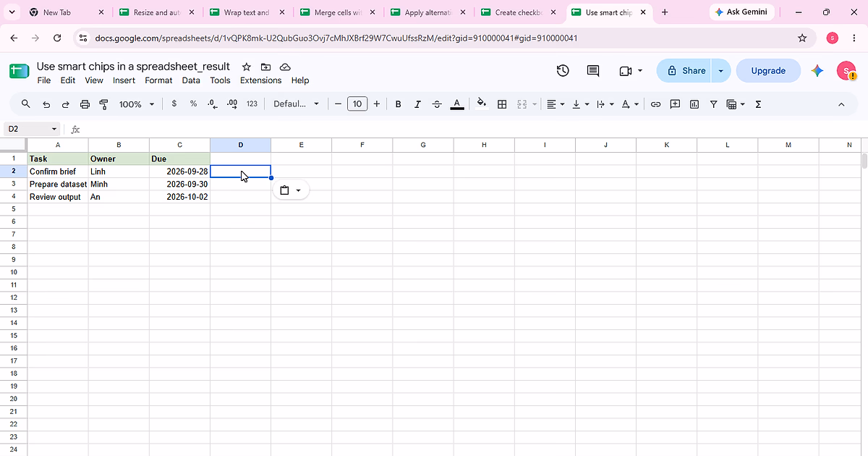Star this spreadsheet
Screen dimensions: 868x456
coord(247,67)
